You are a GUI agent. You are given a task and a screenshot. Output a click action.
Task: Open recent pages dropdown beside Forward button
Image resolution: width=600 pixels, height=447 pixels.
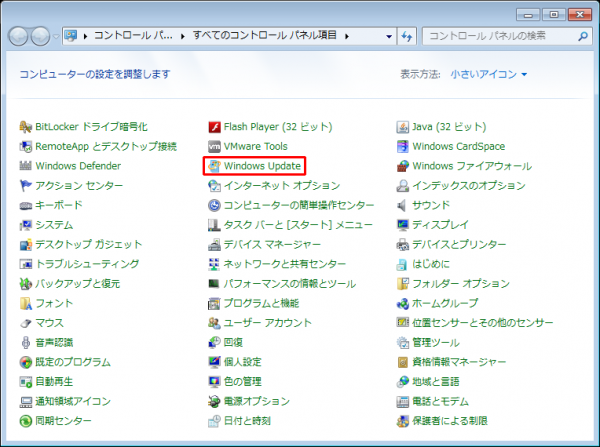click(x=56, y=36)
